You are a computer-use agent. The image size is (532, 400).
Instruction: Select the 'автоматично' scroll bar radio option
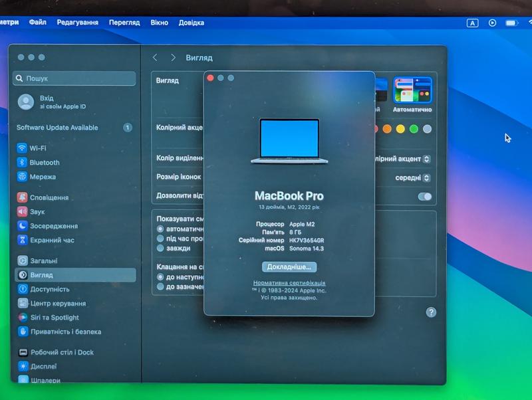[160, 228]
